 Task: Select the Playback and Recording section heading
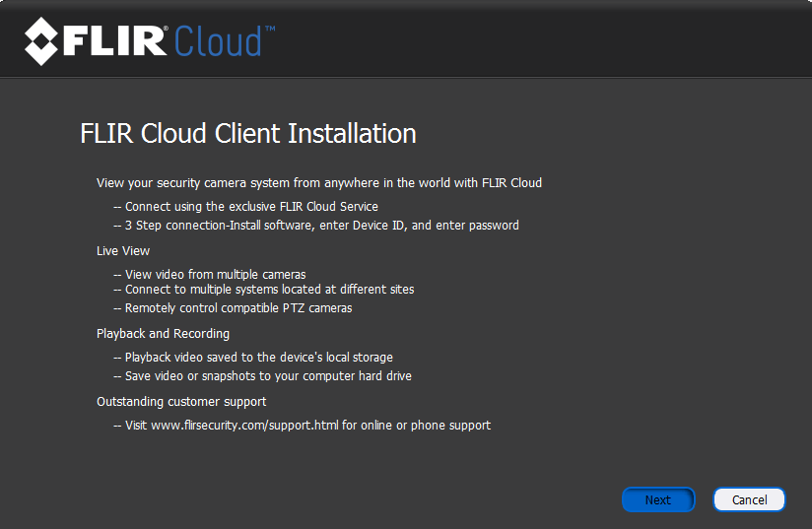tap(163, 334)
